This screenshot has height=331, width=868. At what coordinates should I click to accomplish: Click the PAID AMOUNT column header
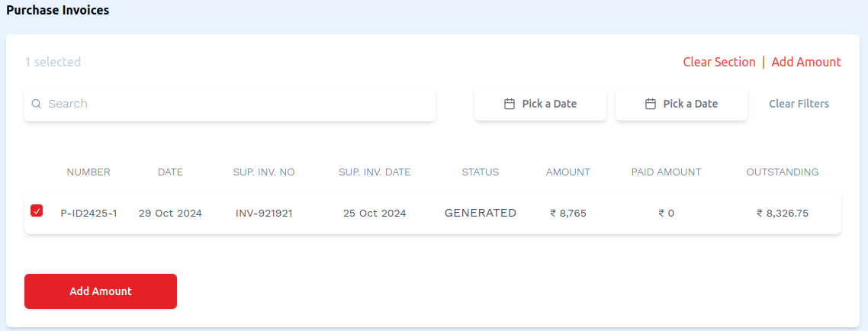pyautogui.click(x=666, y=172)
